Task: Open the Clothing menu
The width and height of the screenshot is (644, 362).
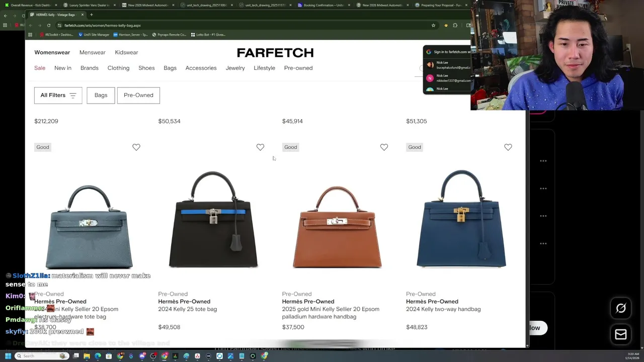Action: [118, 68]
